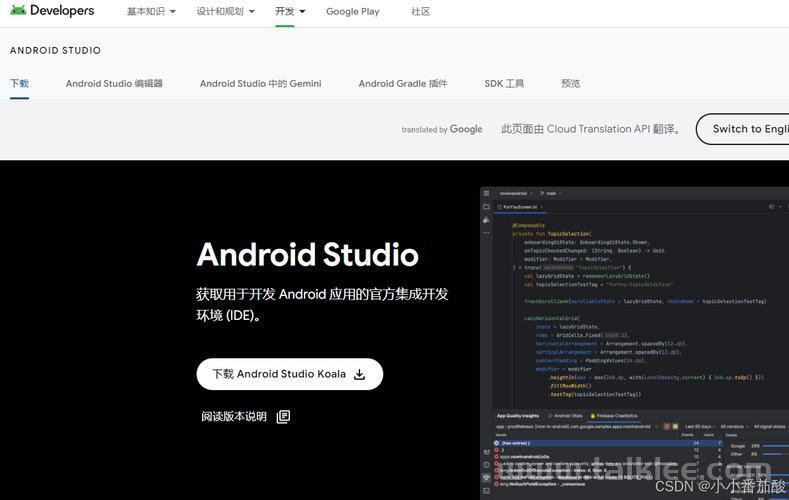Open the 预览 tab
Image resolution: width=789 pixels, height=500 pixels.
click(x=571, y=84)
